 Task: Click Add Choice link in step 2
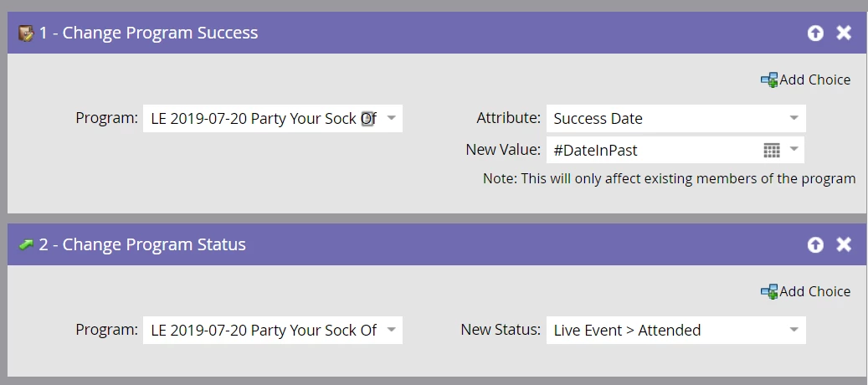click(x=814, y=291)
